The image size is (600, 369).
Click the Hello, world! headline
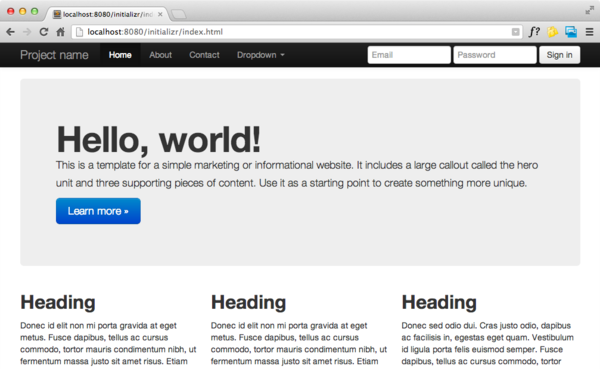(158, 140)
